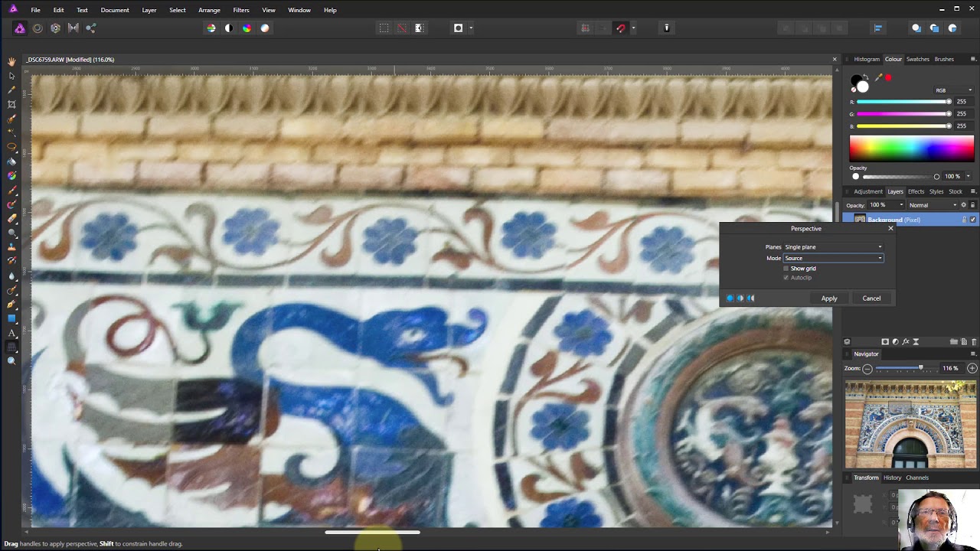Click on the R colour slider
The width and height of the screenshot is (980, 551).
(x=904, y=102)
